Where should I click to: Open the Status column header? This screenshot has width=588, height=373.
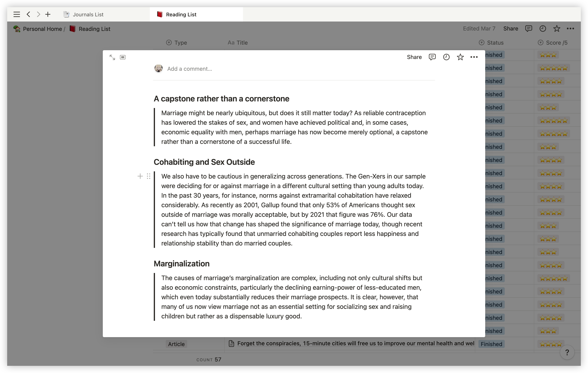click(491, 42)
